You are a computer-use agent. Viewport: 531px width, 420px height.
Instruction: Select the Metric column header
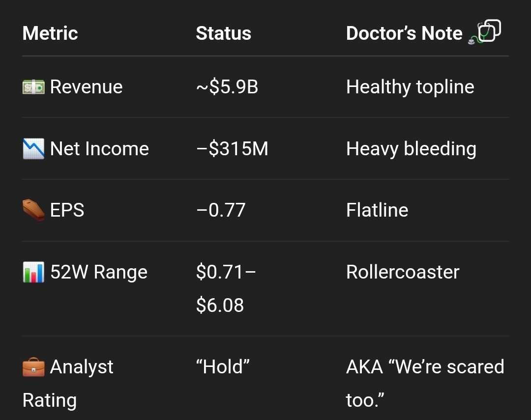(50, 33)
